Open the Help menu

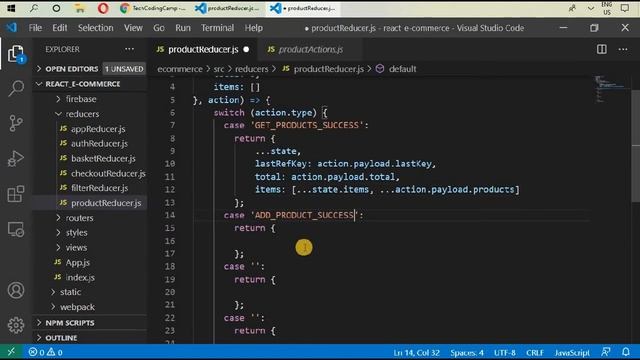[x=253, y=28]
